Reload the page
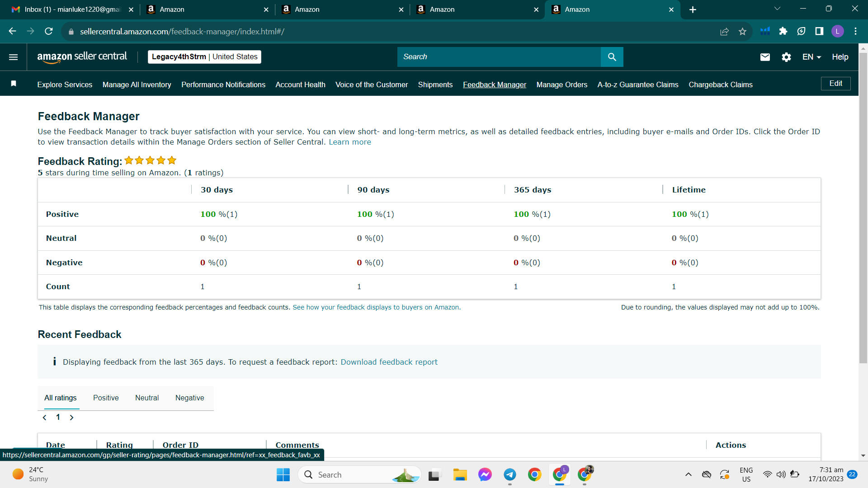Viewport: 868px width, 488px height. click(49, 31)
